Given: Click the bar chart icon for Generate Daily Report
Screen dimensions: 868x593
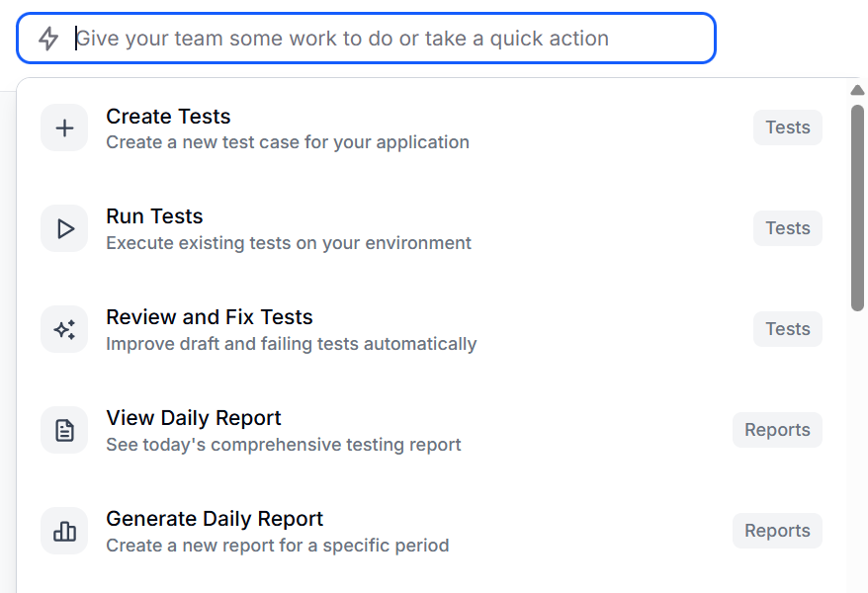Looking at the screenshot, I should (63, 531).
